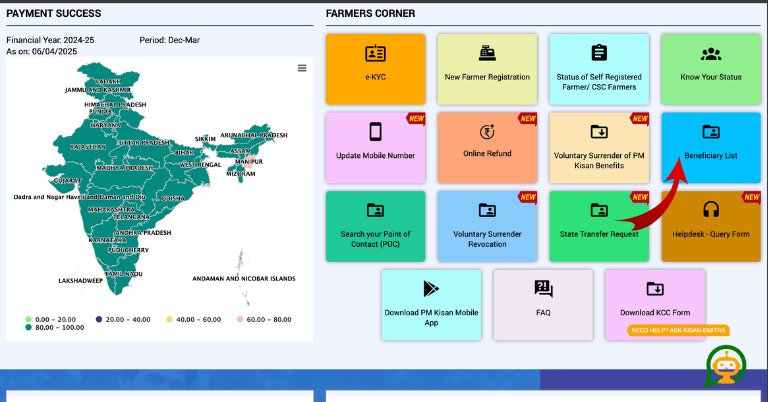
Task: Launch the Kisan-eMitra chatbot robot icon
Action: click(725, 366)
